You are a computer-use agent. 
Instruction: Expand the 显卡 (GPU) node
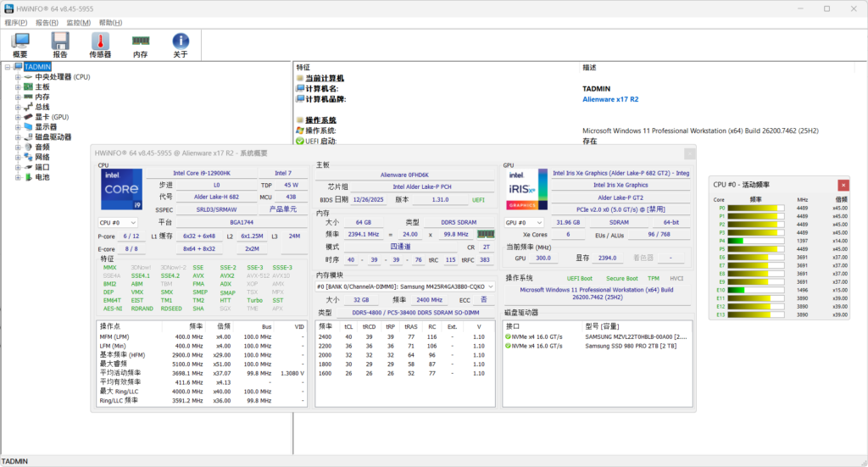[18, 117]
